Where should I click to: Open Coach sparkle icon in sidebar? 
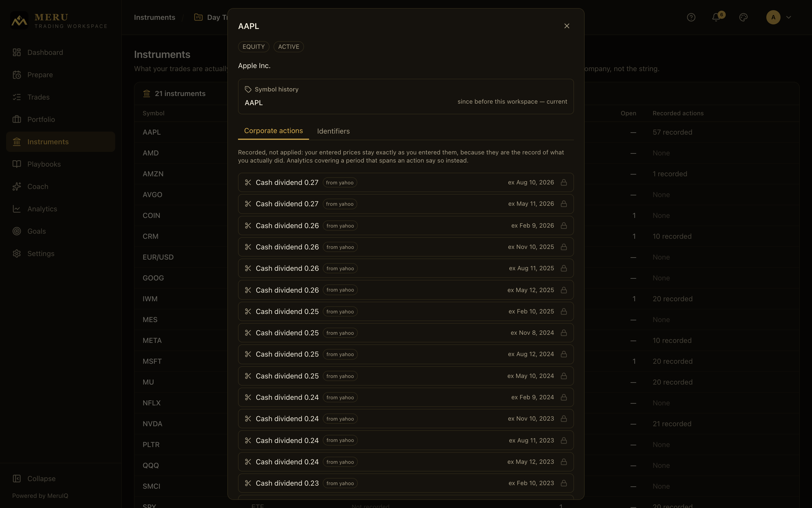tap(17, 186)
